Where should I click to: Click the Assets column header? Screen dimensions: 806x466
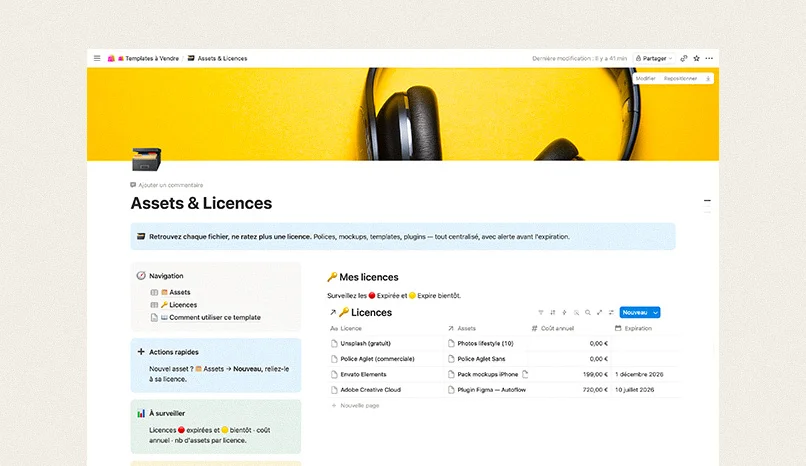[x=462, y=328]
